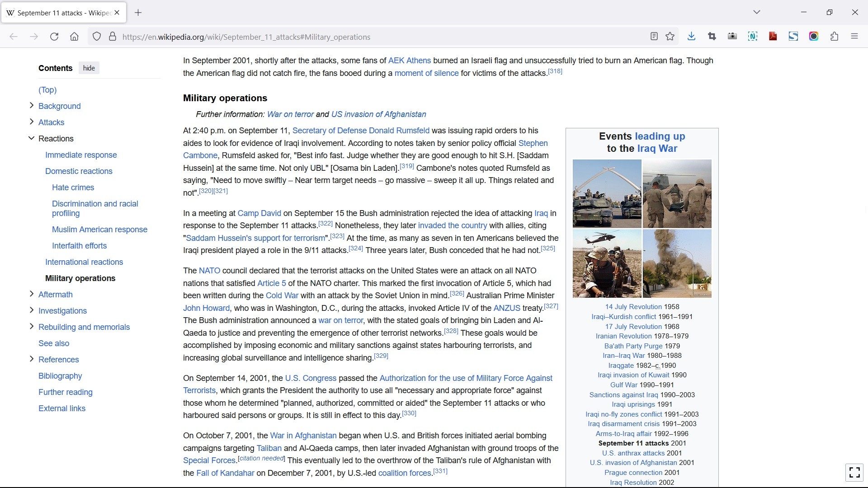The width and height of the screenshot is (868, 488).
Task: Open the Camp David article link
Action: coord(259,213)
